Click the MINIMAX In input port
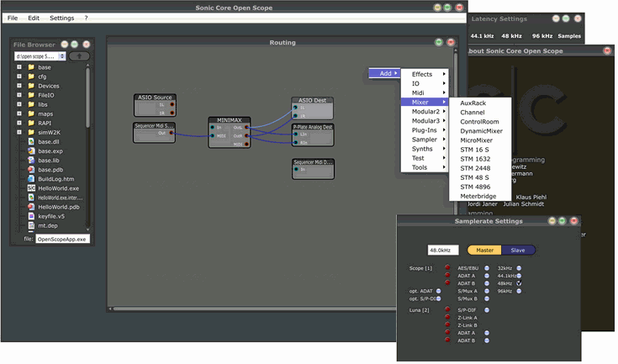The height and width of the screenshot is (364, 618). [213, 128]
